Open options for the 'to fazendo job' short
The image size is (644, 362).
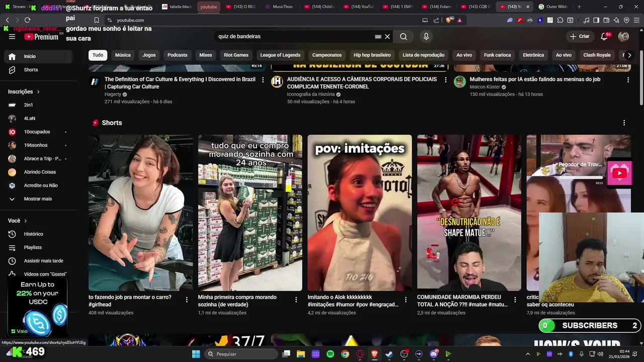187,300
